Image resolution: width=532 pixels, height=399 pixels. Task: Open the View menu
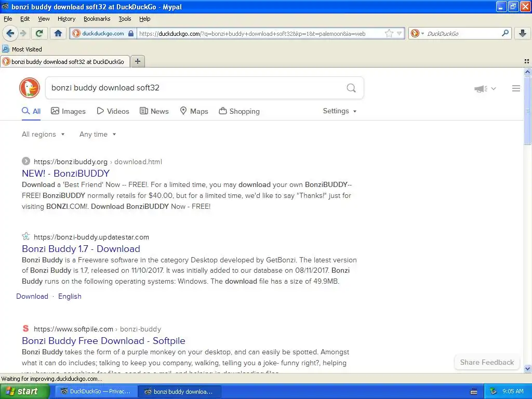[44, 19]
